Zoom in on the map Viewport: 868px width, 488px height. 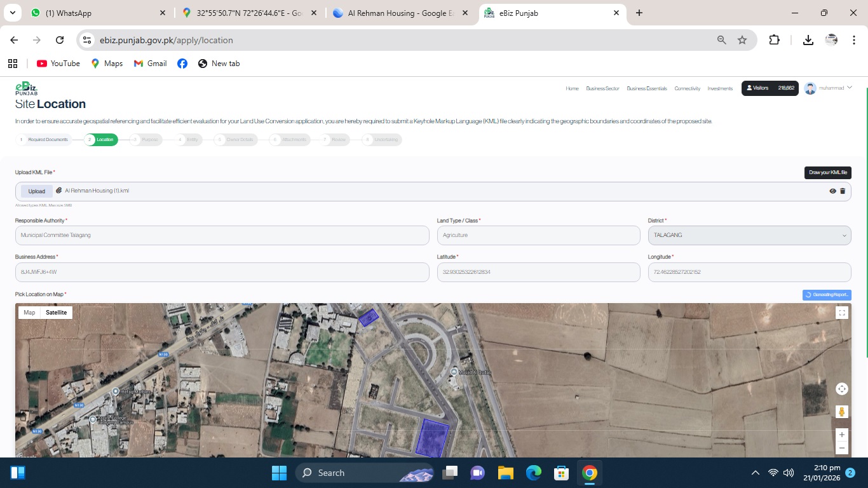tap(842, 435)
